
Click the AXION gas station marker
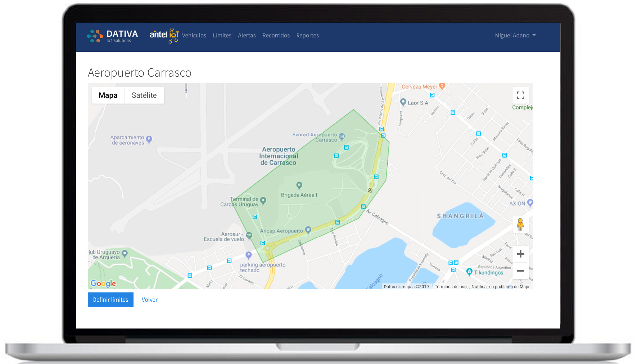point(530,203)
